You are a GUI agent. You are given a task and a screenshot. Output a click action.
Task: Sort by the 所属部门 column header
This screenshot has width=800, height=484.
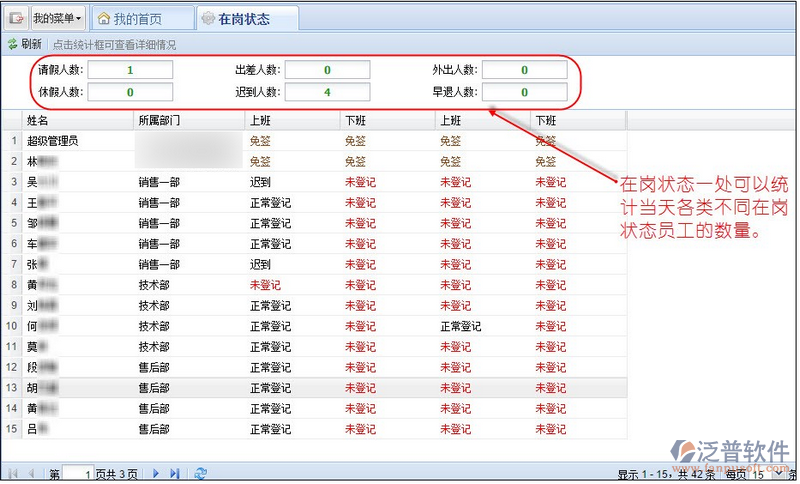tap(189, 121)
